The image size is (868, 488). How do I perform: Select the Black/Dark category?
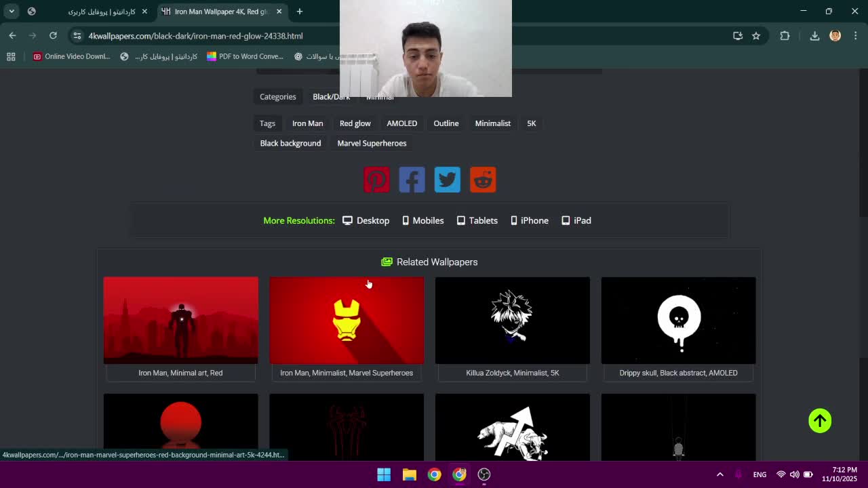[x=331, y=96]
